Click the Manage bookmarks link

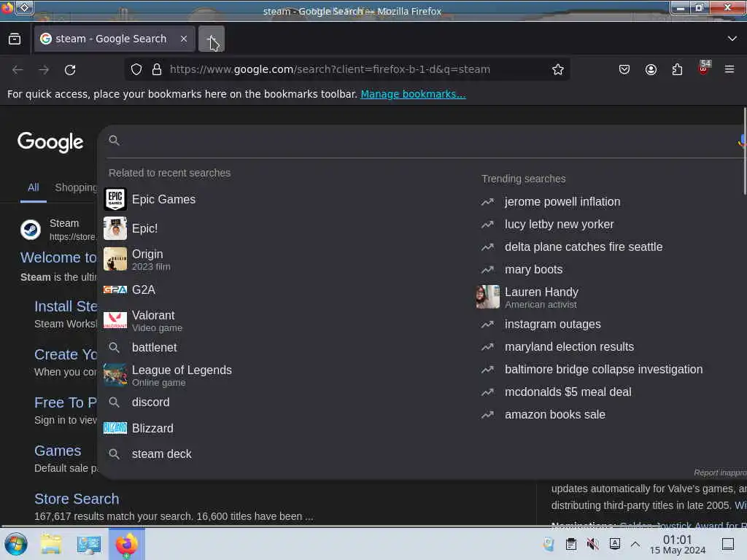click(x=413, y=94)
